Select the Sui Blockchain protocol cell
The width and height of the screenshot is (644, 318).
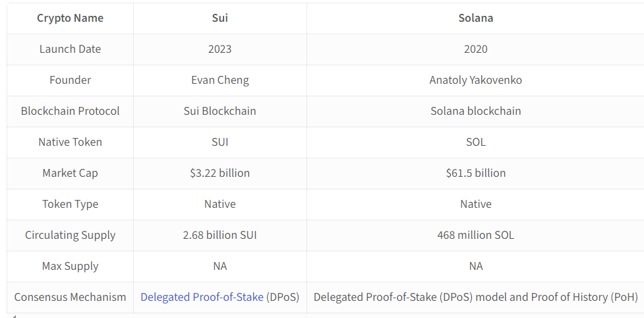tap(220, 111)
